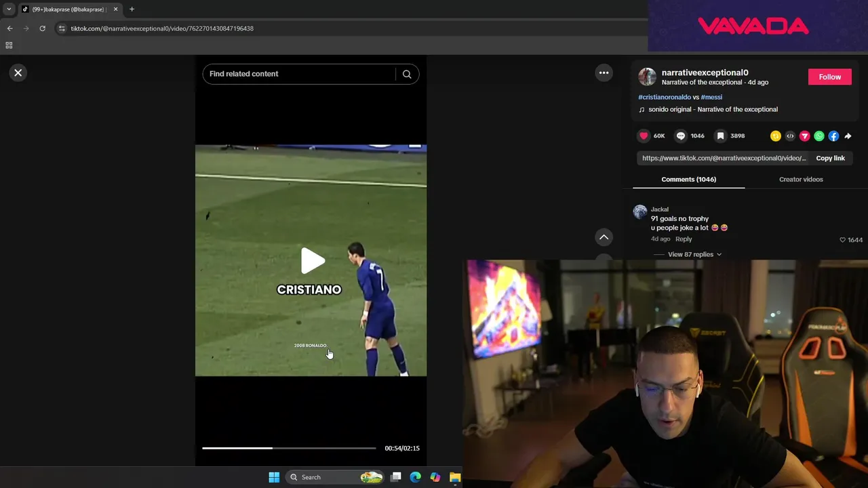The image size is (868, 488).
Task: Send to friends via red paper plane icon
Action: pyautogui.click(x=805, y=136)
